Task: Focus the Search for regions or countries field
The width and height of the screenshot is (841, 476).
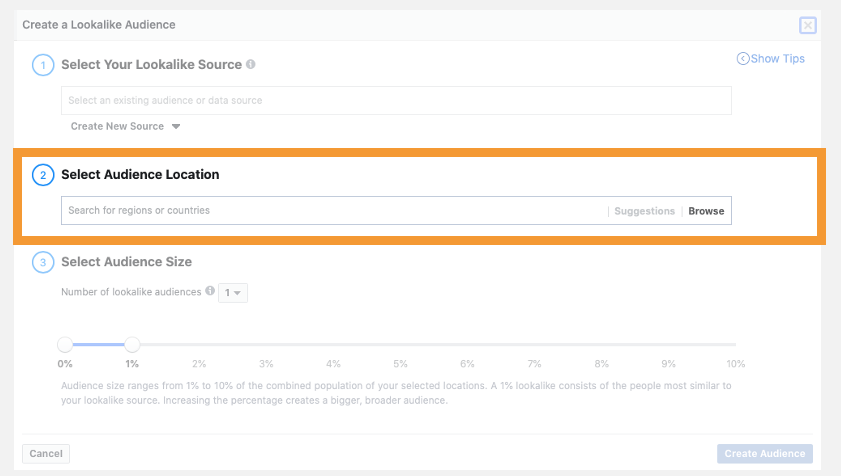Action: pyautogui.click(x=334, y=210)
